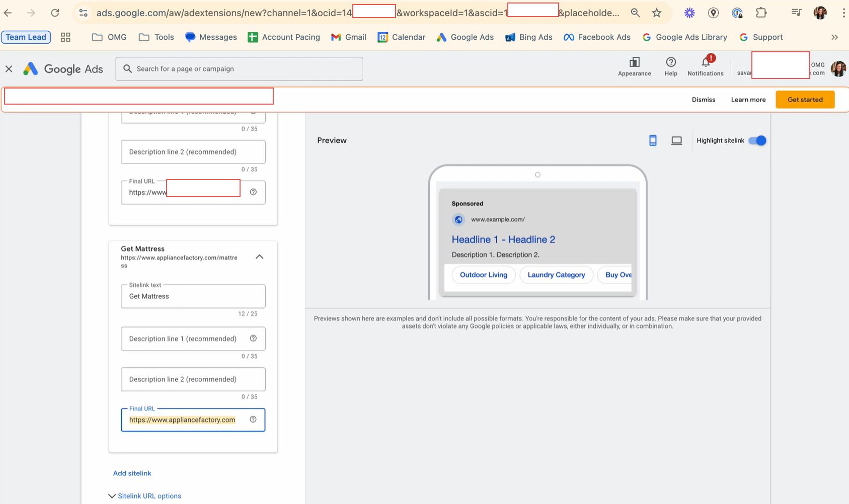Open the Calendar bookmark

tap(401, 37)
